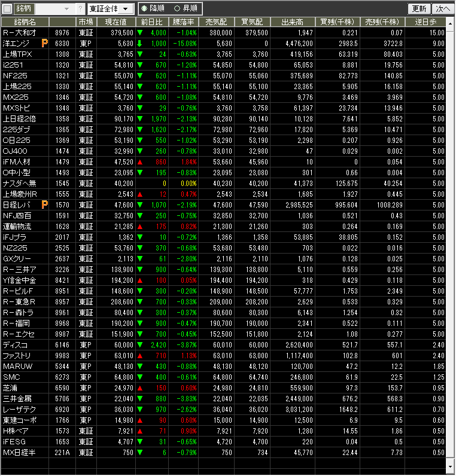Image resolution: width=456 pixels, height=476 pixels.
Task: Click the 次へ next button
Action: click(443, 9)
